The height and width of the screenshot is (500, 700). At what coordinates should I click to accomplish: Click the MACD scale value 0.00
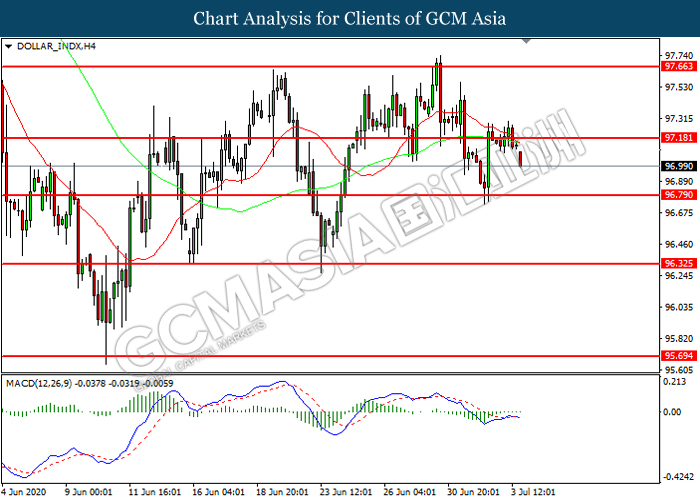[672, 412]
